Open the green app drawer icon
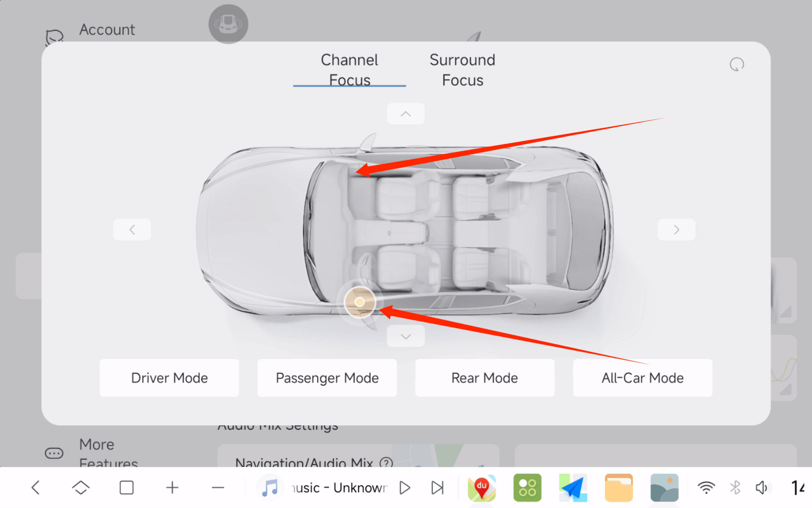The image size is (812, 508). [x=527, y=488]
